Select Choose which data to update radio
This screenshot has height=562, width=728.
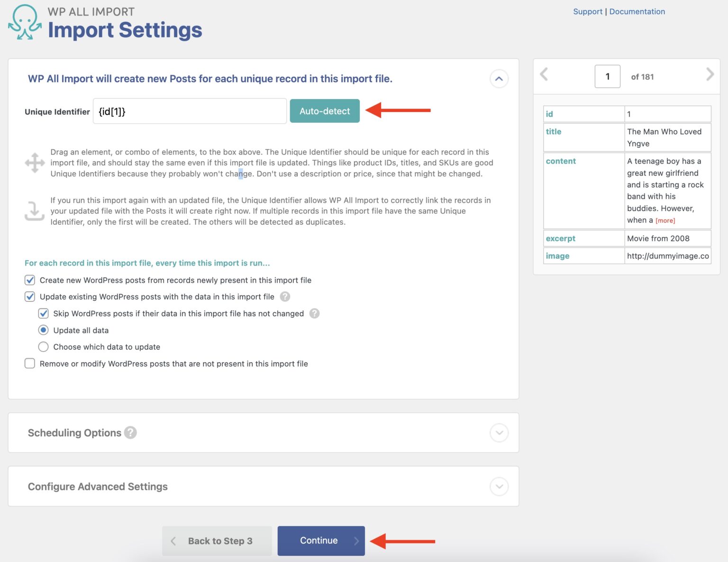[x=44, y=347]
